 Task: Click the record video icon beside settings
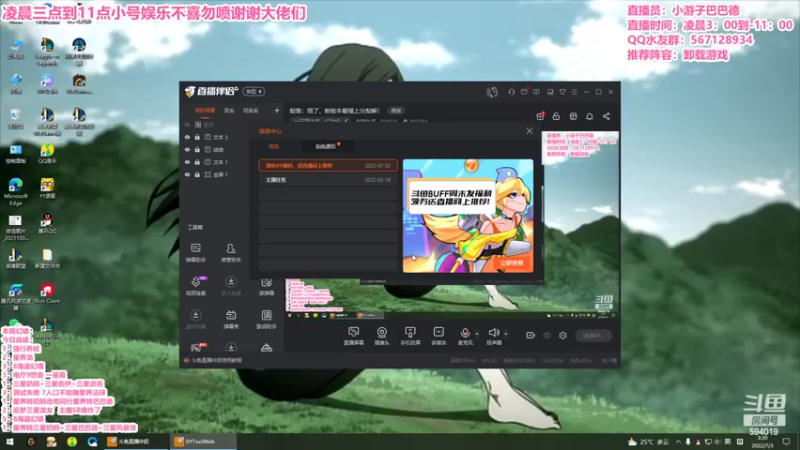point(531,335)
